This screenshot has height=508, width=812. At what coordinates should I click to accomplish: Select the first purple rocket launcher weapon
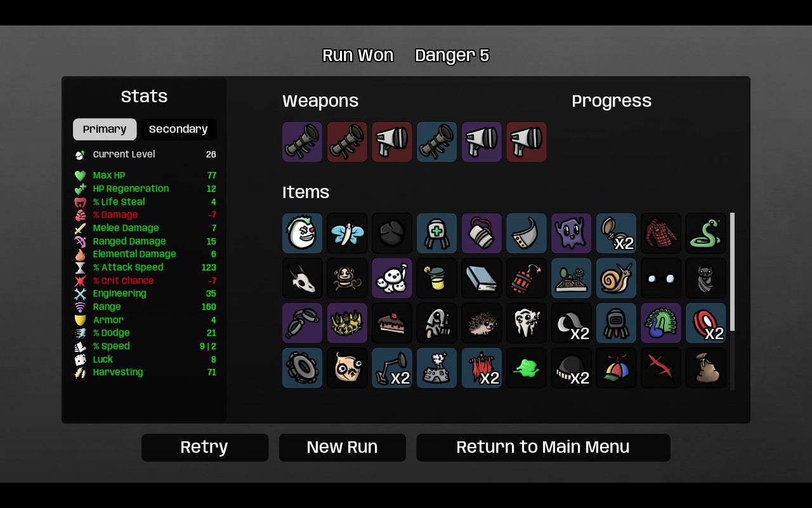(x=303, y=142)
